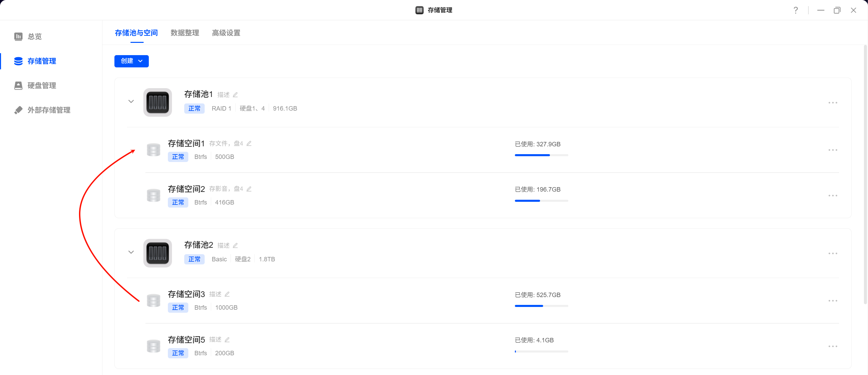Go to 总览 in the sidebar
The width and height of the screenshot is (868, 375).
[x=34, y=37]
